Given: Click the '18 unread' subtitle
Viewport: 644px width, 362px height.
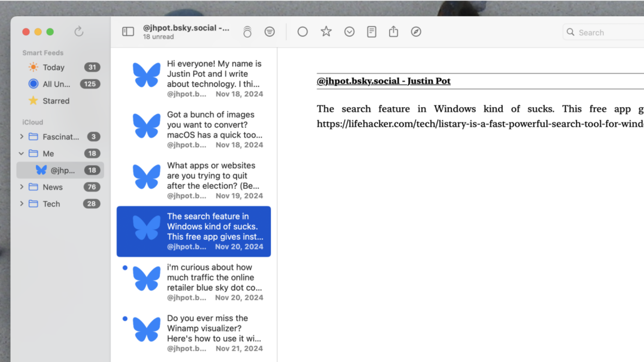Looking at the screenshot, I should [158, 37].
